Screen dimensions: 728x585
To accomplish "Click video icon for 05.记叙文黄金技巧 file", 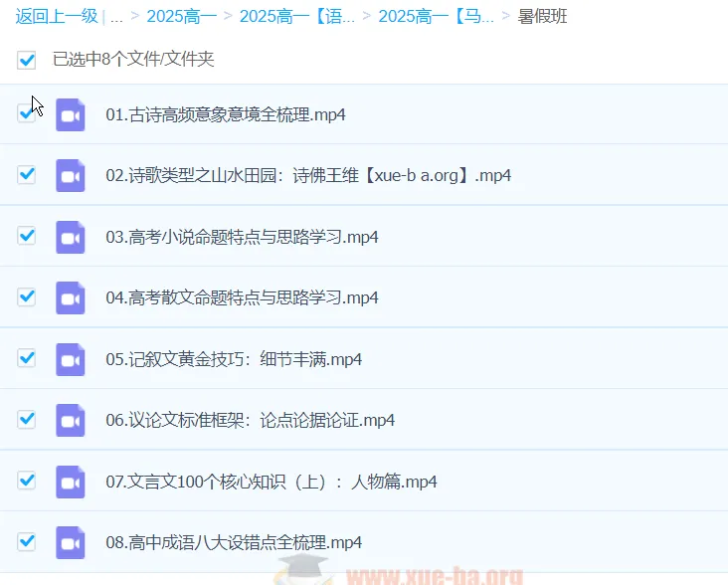I will (x=70, y=359).
